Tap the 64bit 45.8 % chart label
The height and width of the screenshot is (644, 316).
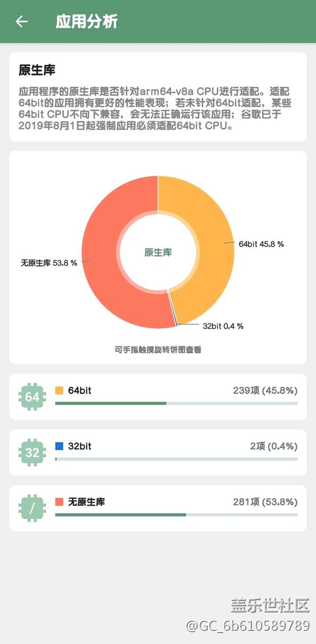[261, 244]
